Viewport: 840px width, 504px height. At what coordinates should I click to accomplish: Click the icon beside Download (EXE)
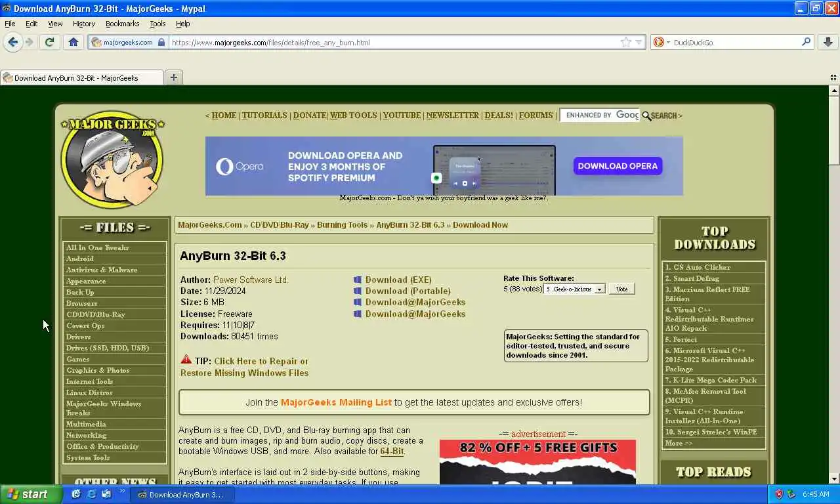point(357,280)
